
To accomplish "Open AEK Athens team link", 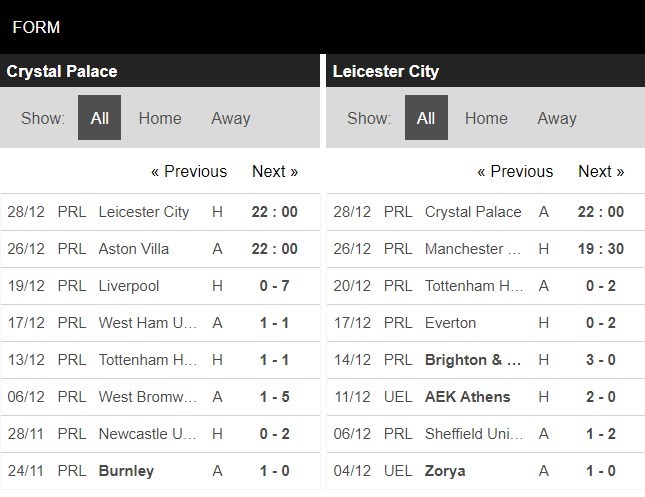I will coord(468,397).
